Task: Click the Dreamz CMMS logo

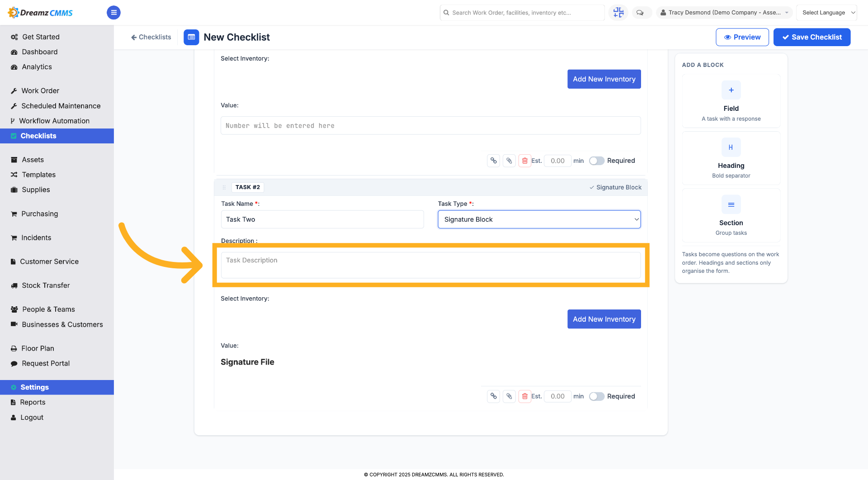Action: click(40, 13)
